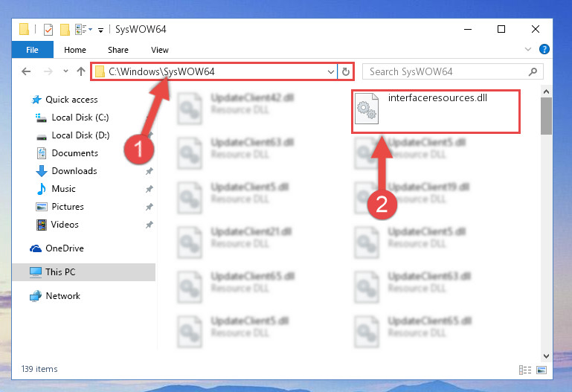Select the interfaceresources.dll file name
572x392 pixels.
tap(437, 97)
